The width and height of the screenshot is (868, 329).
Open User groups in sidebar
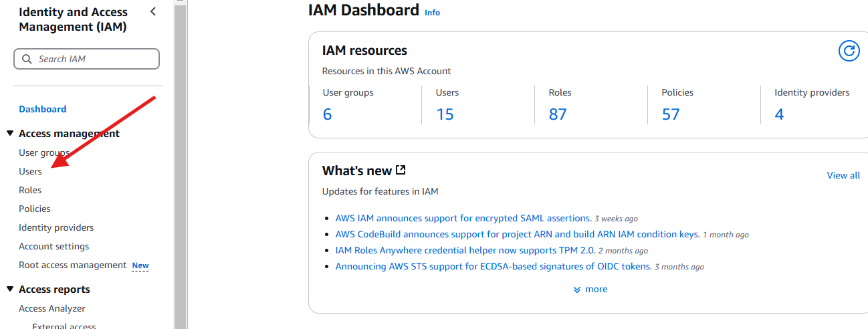point(44,152)
